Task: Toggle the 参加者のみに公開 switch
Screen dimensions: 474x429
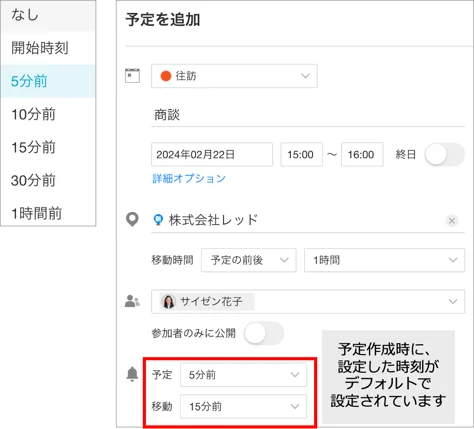Action: click(264, 333)
